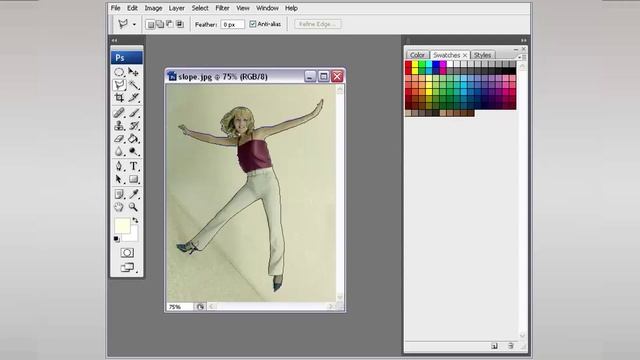Click the Feather value field
Screen dimensions: 640x360
(232, 24)
